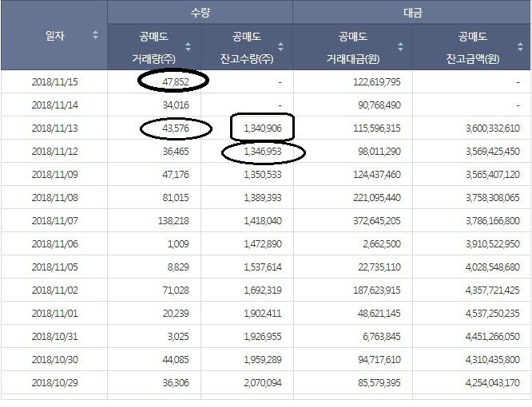Viewport: 532px width, 407px height.
Task: Select the date cell 2018/11/07
Action: tap(54, 220)
